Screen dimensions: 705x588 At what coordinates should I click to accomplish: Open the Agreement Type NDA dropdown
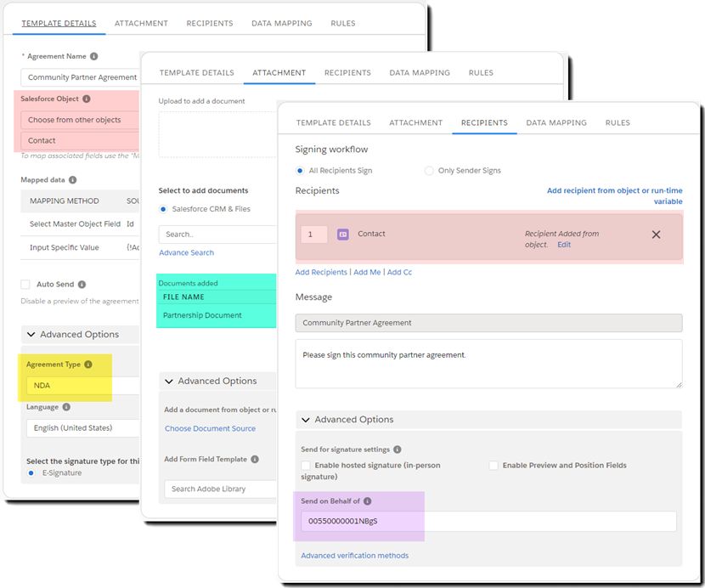click(x=82, y=386)
